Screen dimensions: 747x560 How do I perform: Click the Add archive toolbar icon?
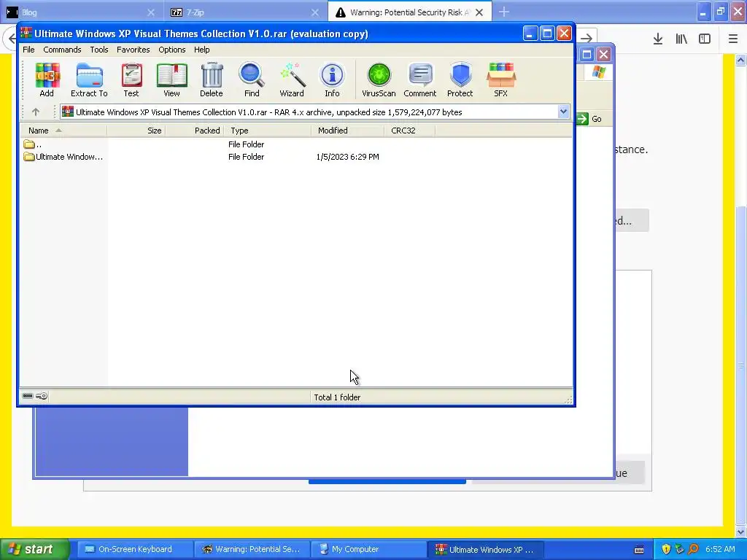(47, 80)
